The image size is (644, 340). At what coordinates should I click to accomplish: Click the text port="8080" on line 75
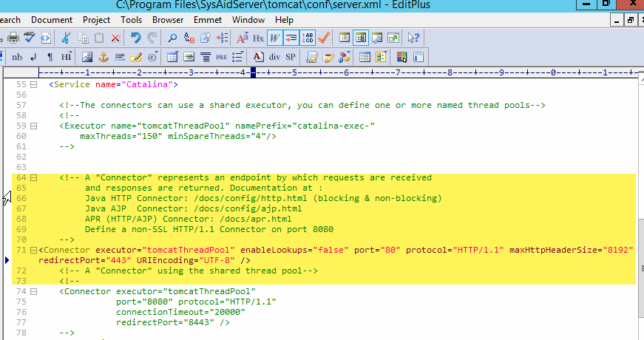[x=144, y=302]
